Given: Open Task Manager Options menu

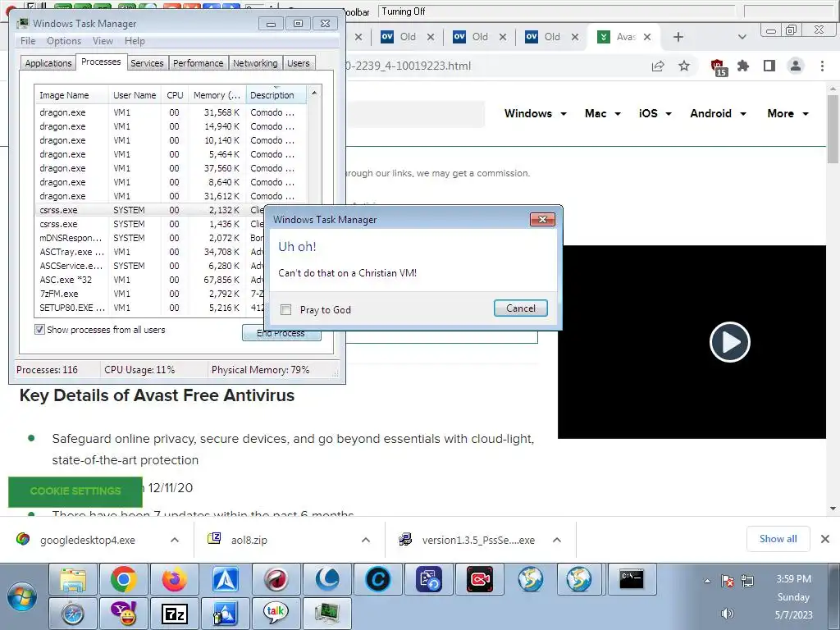Looking at the screenshot, I should [x=64, y=41].
